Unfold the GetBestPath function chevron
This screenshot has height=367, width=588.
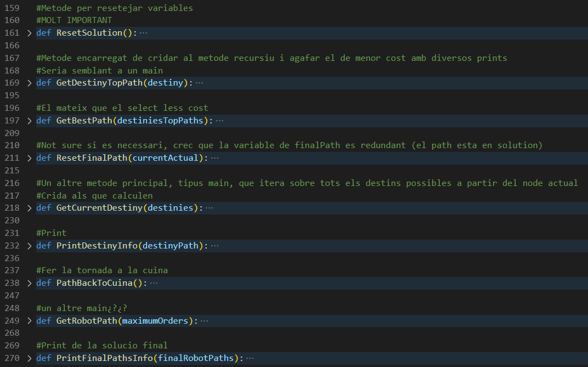[30, 121]
